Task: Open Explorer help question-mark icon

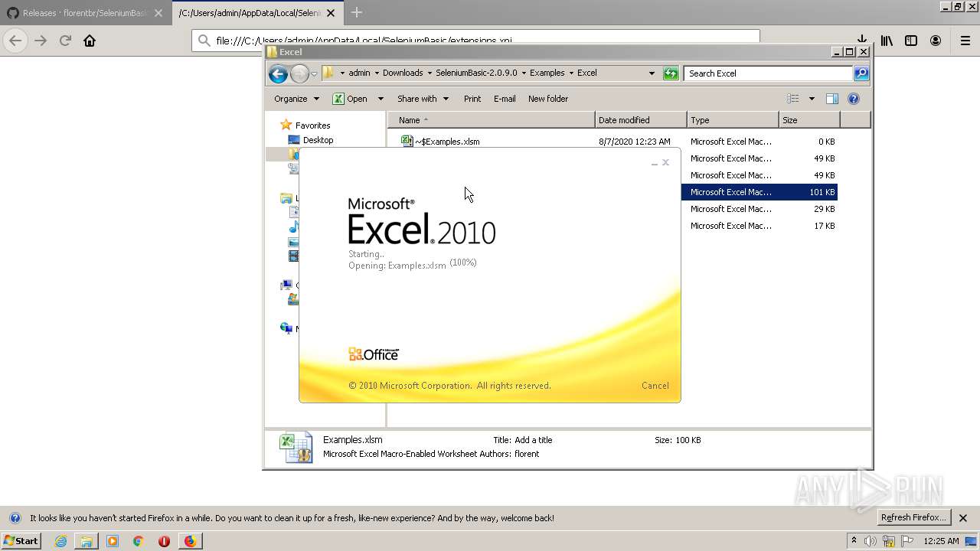Action: point(854,99)
